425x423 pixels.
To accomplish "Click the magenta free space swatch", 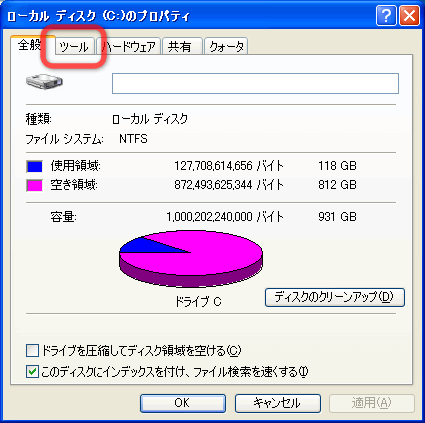I will click(x=34, y=185).
